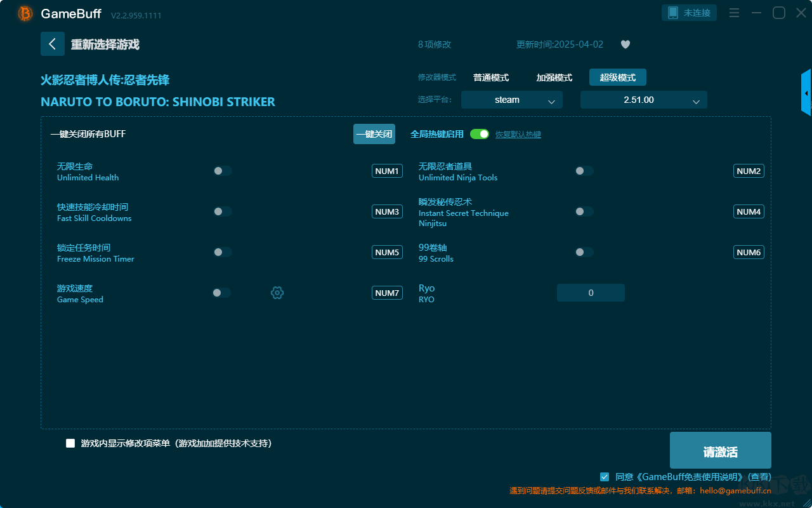Turn on Fast Skill Cooldowns
This screenshot has height=508, width=812.
(x=223, y=211)
